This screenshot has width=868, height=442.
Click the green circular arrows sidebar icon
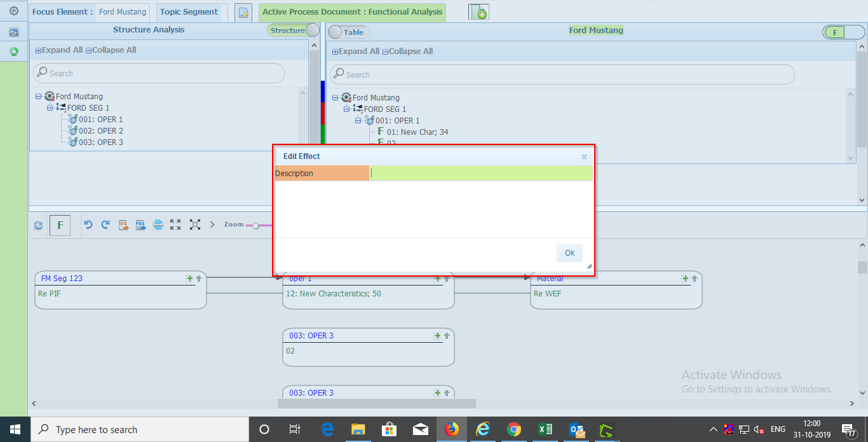(x=14, y=52)
